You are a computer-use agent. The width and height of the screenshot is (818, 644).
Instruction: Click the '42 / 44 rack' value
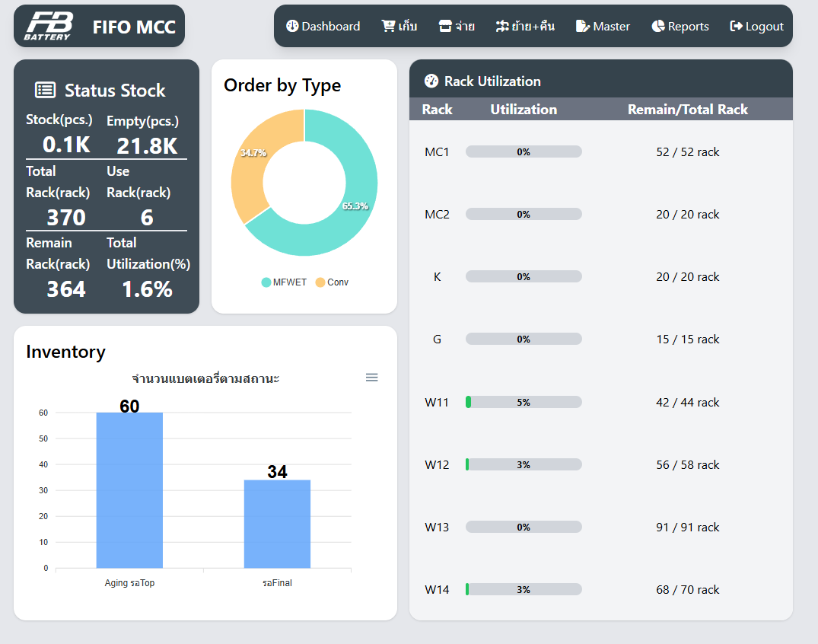[688, 403]
